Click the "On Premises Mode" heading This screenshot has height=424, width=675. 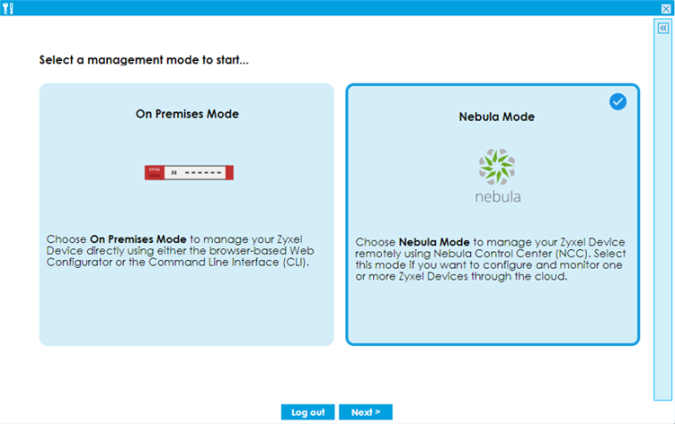[187, 114]
